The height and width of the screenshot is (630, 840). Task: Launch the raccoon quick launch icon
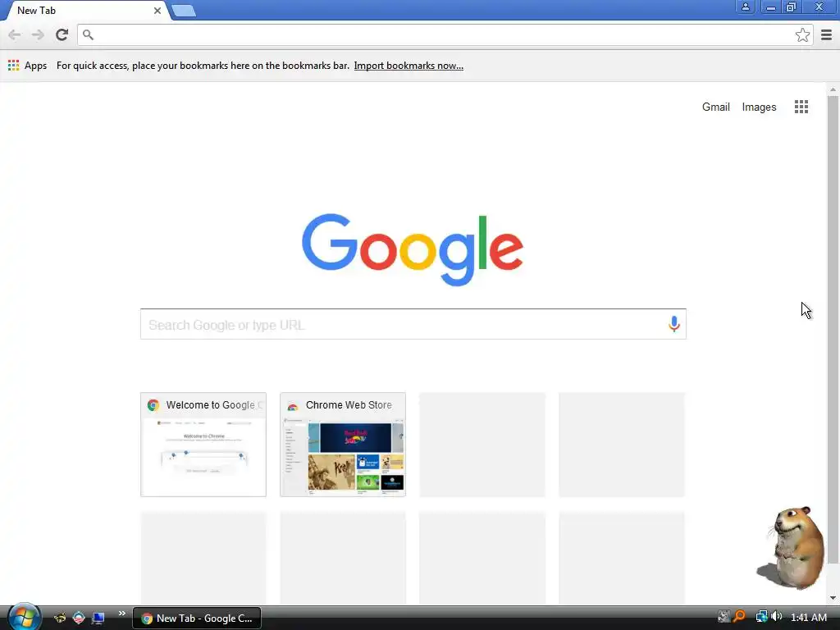(x=60, y=618)
